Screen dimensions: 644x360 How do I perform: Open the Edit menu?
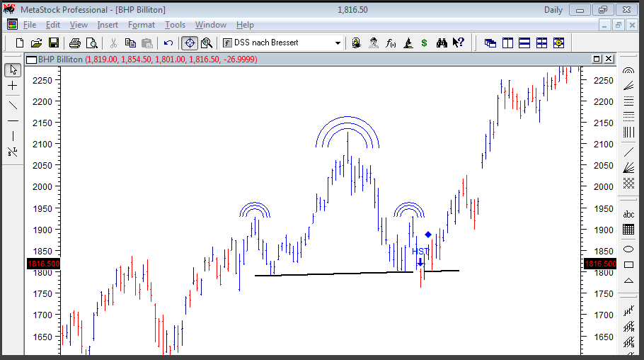pos(53,25)
